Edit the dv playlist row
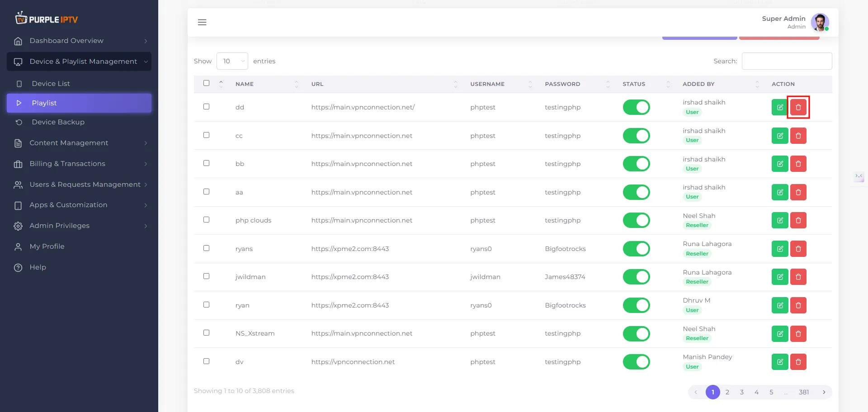 pyautogui.click(x=780, y=362)
